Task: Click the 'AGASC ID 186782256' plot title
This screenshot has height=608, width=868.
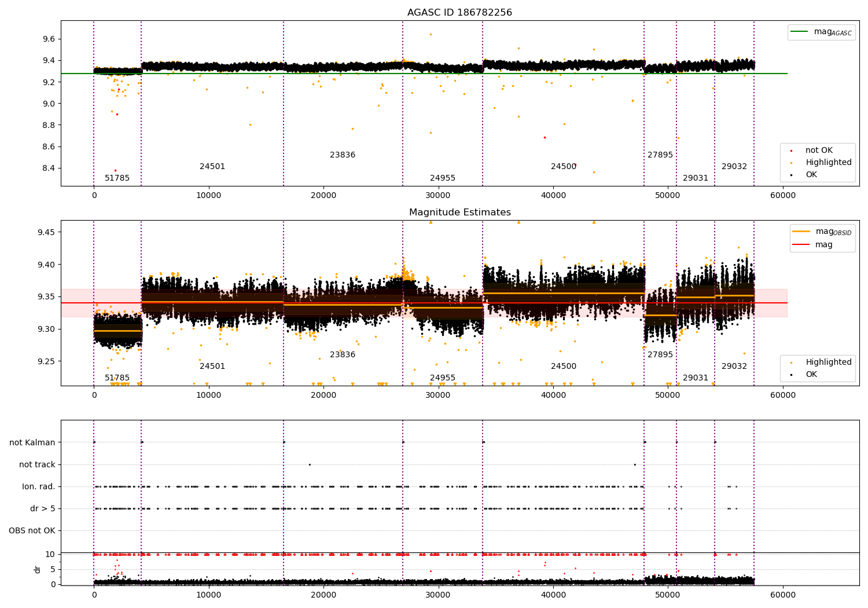Action: (x=459, y=13)
